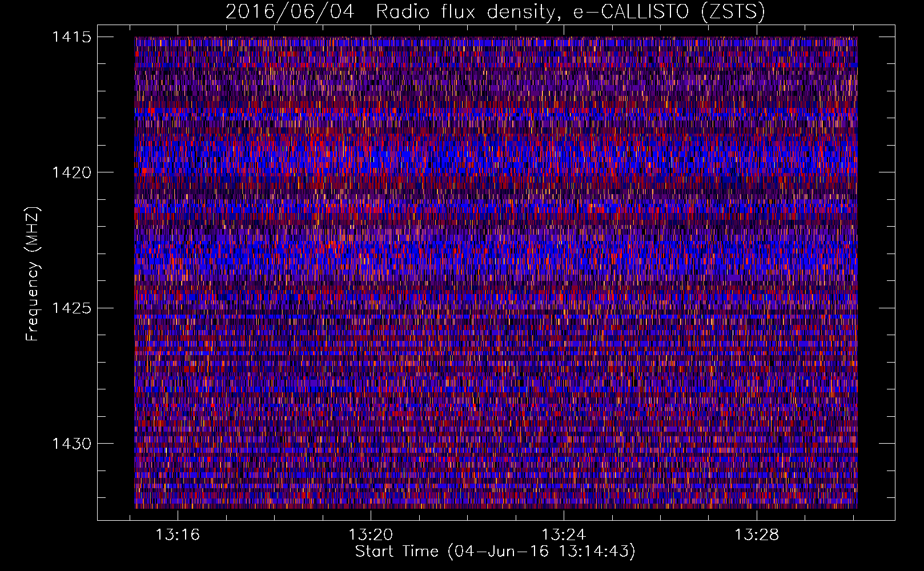Click the 13:20 time tick label
This screenshot has width=924, height=571.
(371, 535)
